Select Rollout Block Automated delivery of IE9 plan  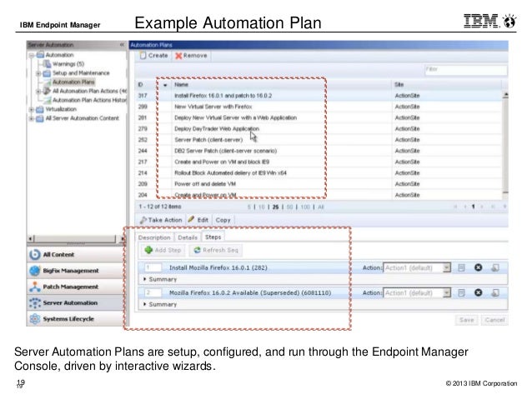(319, 173)
